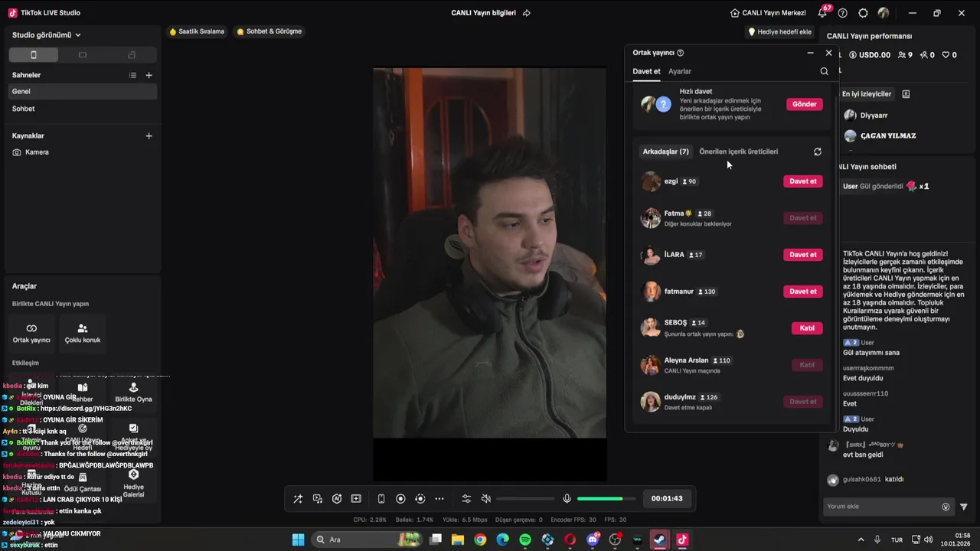This screenshot has height=551, width=980.
Task: Select the Sohbet scene
Action: (x=83, y=109)
